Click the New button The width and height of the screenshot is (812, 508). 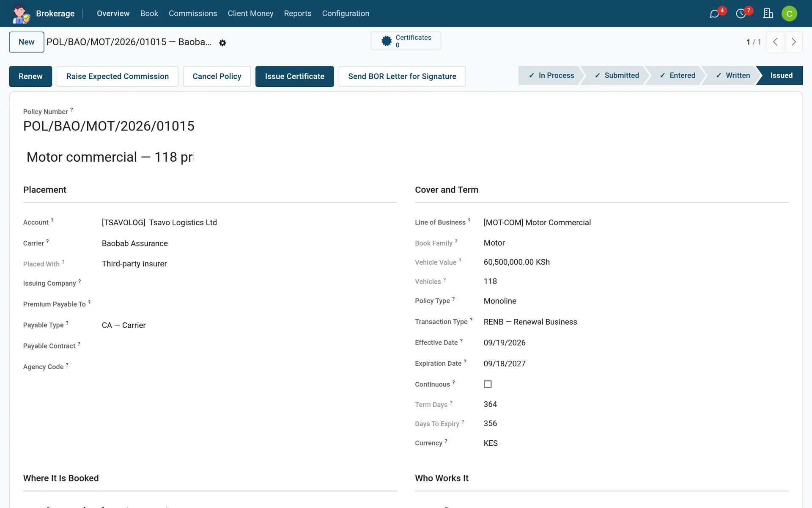point(27,42)
